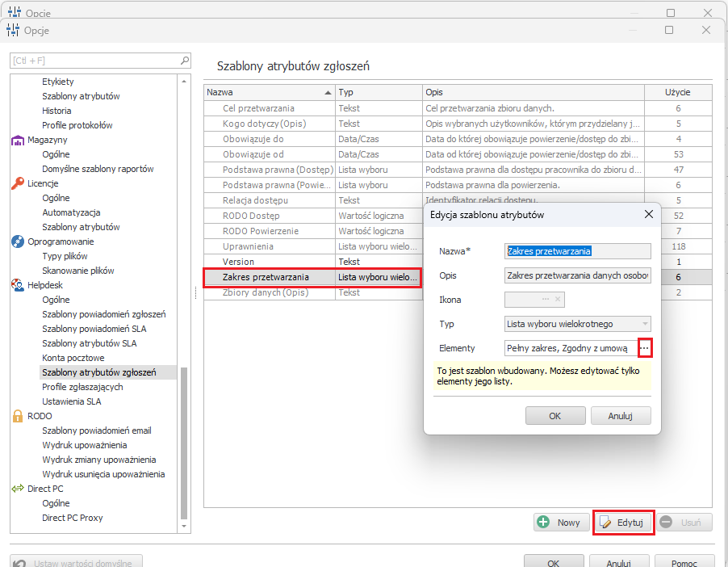Select Szablony powiadomień SLA in tree
728x567 pixels.
94,329
